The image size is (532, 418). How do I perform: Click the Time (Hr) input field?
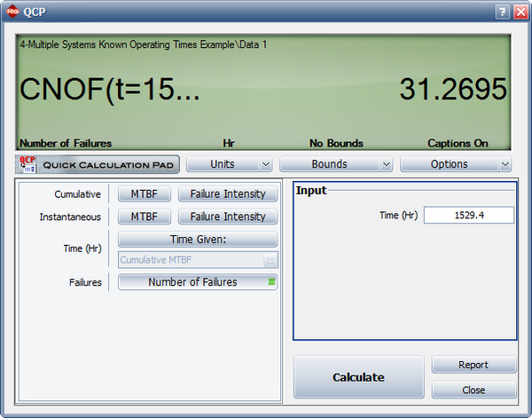[x=469, y=216]
